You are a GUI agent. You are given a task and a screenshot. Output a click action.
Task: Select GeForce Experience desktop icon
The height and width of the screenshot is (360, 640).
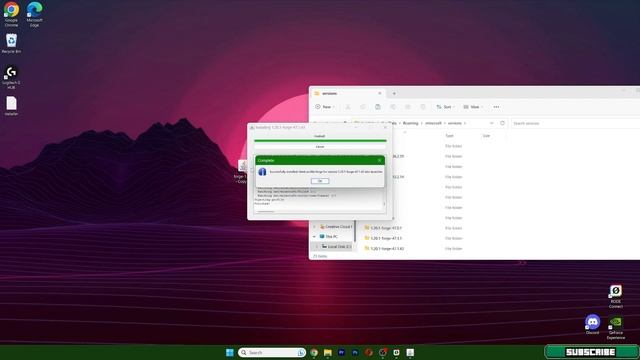(616, 328)
